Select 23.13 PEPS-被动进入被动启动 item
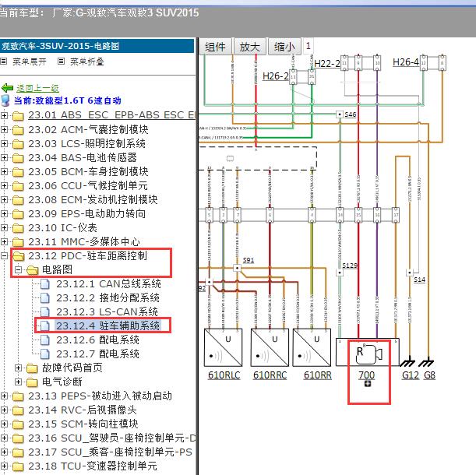 pyautogui.click(x=100, y=396)
